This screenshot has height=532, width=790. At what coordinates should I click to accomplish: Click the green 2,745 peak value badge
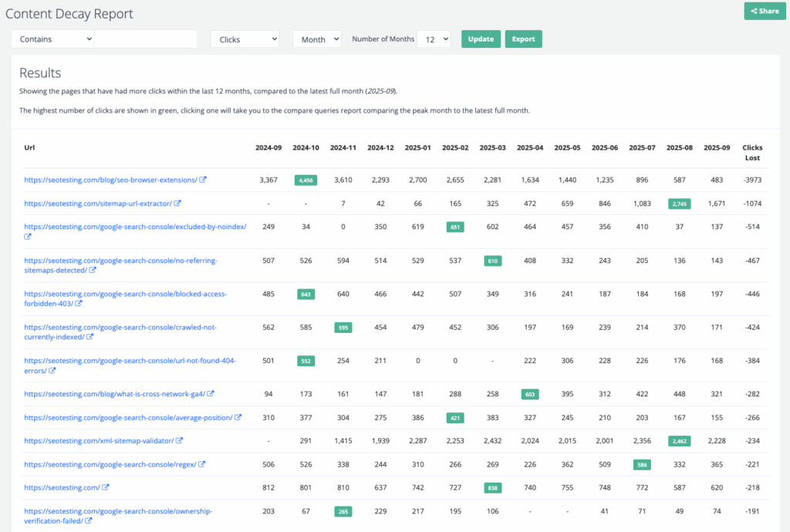click(x=679, y=204)
